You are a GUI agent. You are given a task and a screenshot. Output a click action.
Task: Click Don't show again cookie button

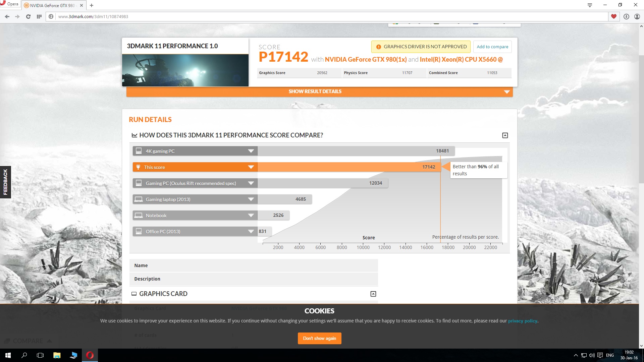click(319, 338)
